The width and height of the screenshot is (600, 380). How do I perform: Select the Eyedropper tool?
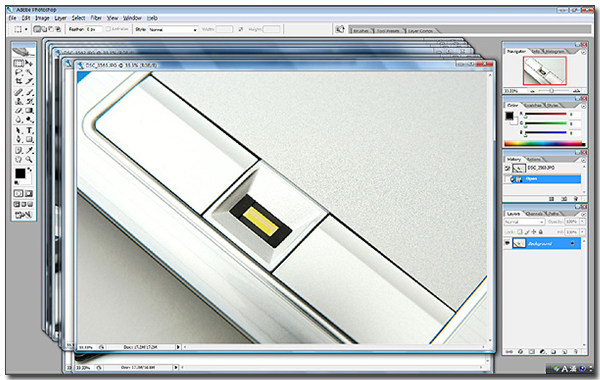29,150
